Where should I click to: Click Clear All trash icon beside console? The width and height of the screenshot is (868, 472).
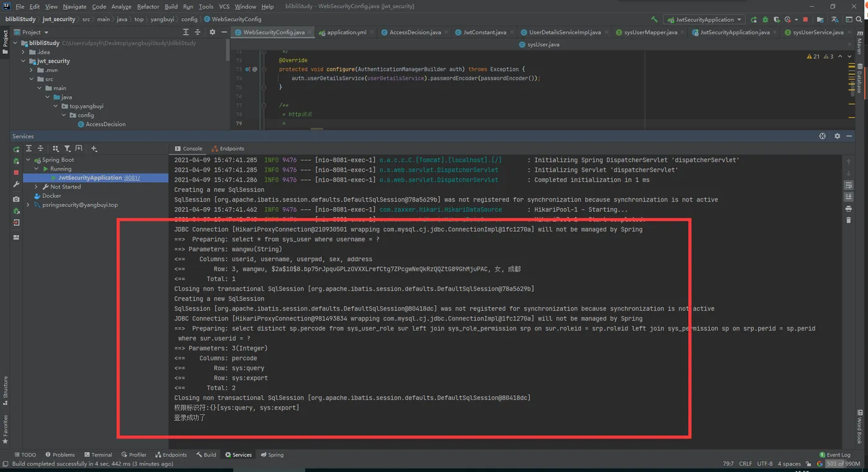pyautogui.click(x=849, y=220)
